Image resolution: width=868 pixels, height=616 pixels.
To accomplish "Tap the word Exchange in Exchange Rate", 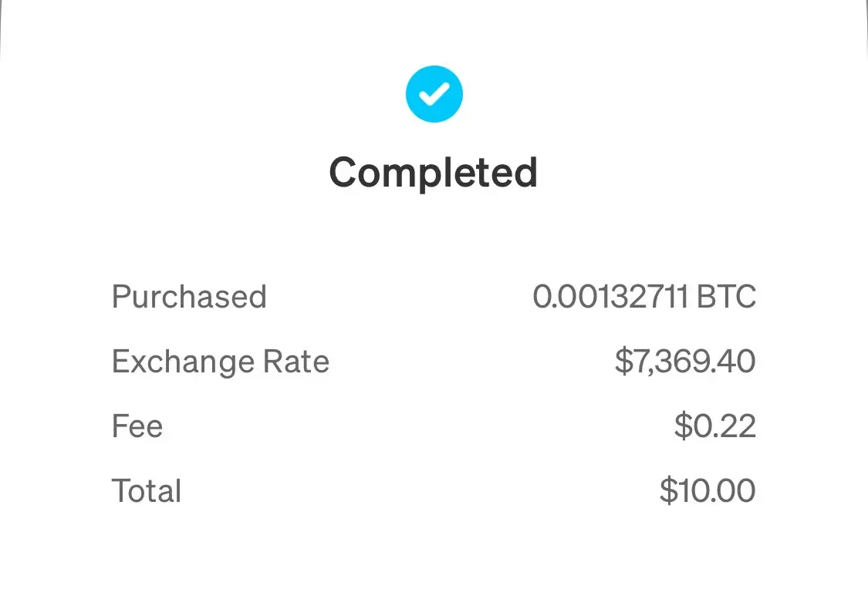I will click(183, 362).
